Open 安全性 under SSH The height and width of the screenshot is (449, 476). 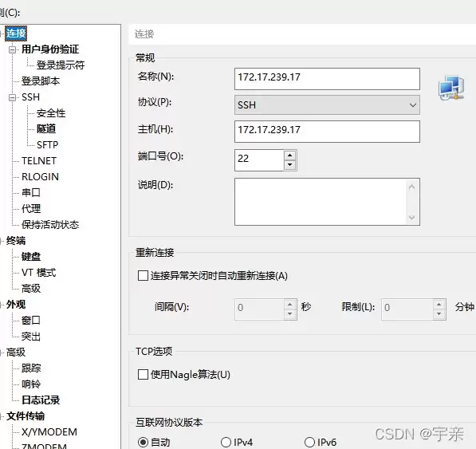tap(51, 113)
